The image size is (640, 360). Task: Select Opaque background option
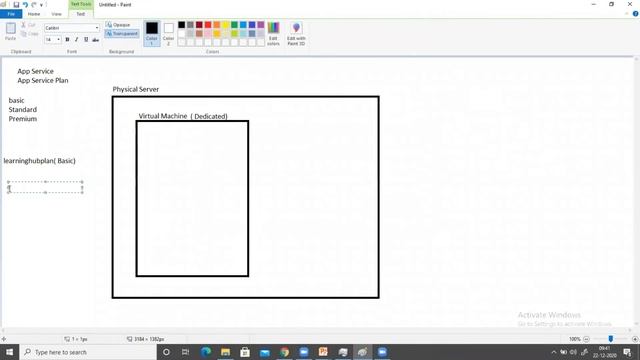118,25
